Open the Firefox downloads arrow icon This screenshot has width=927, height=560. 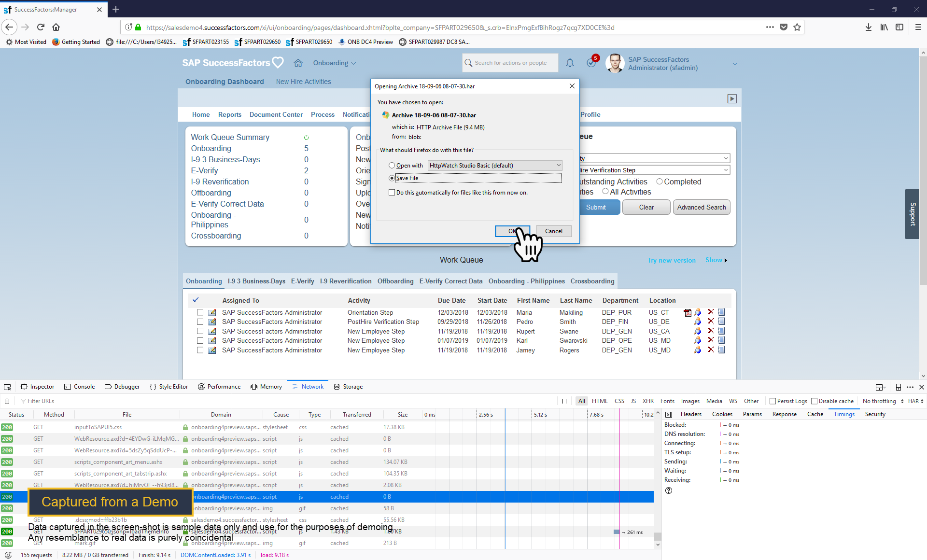point(869,27)
